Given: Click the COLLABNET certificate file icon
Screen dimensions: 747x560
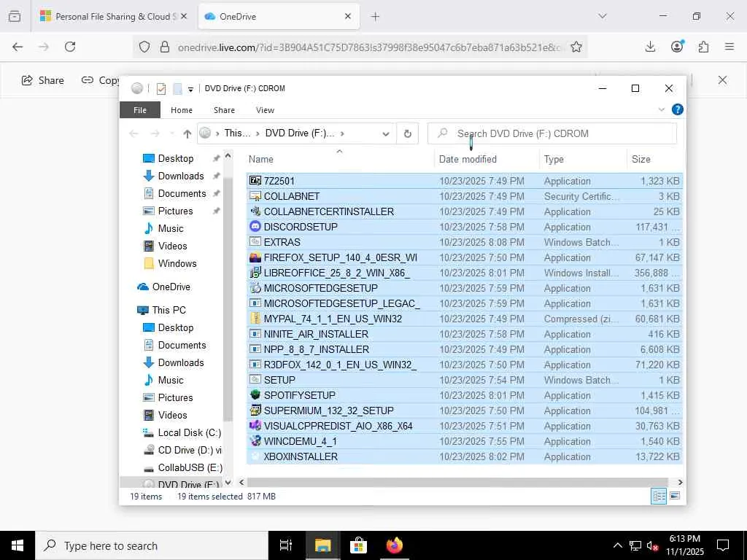Looking at the screenshot, I should (x=255, y=196).
